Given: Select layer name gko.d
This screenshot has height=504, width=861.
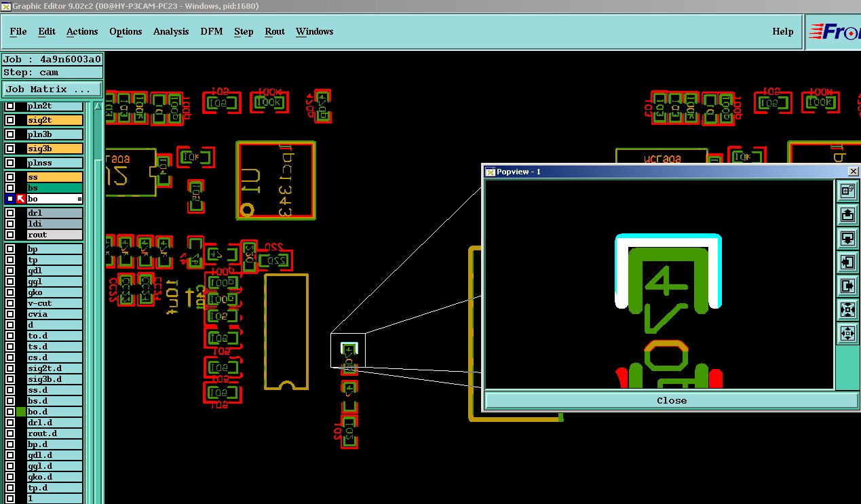Looking at the screenshot, I should tap(54, 477).
